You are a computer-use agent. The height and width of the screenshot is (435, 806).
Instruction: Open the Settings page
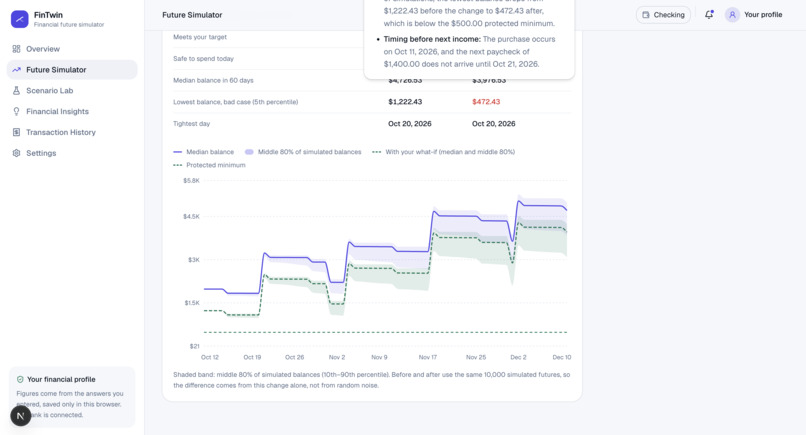click(72, 153)
